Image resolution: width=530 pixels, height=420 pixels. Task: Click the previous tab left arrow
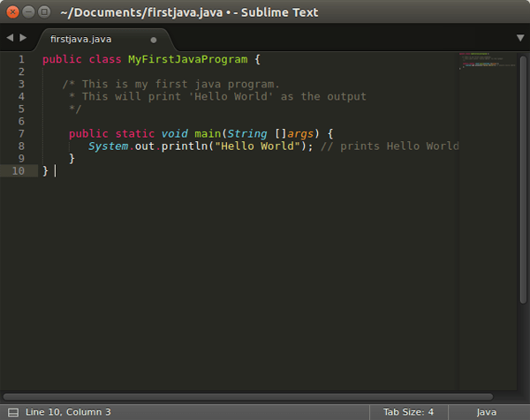[10, 38]
